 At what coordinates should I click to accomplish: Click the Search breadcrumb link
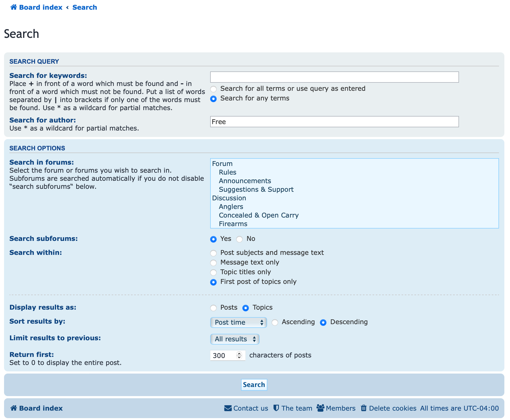(85, 7)
